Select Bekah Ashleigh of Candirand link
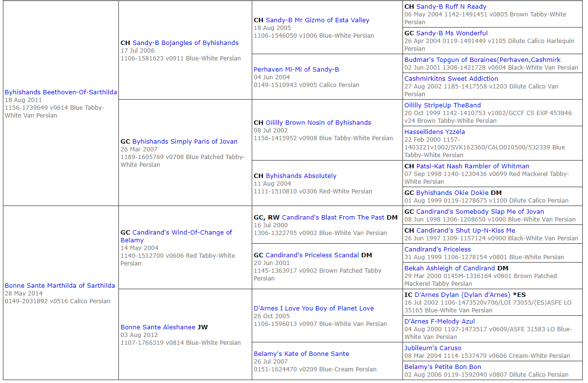 [x=449, y=268]
